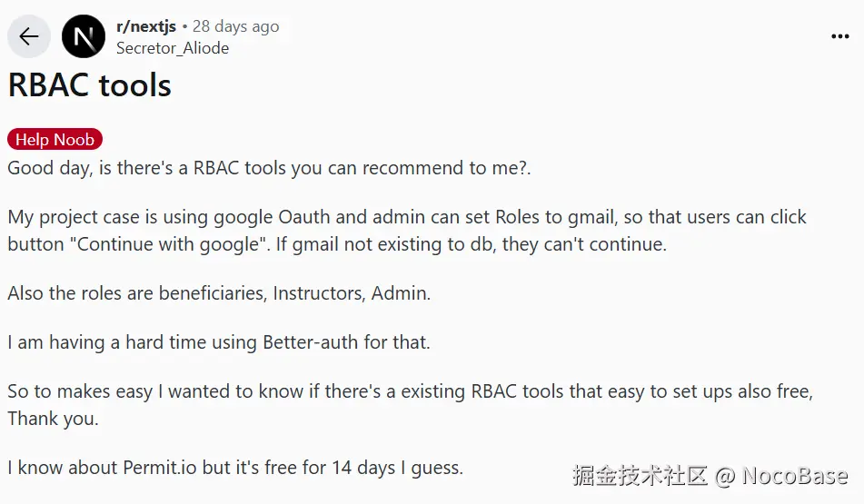The image size is (864, 504).
Task: Open the three-dot post options menu
Action: tap(839, 36)
